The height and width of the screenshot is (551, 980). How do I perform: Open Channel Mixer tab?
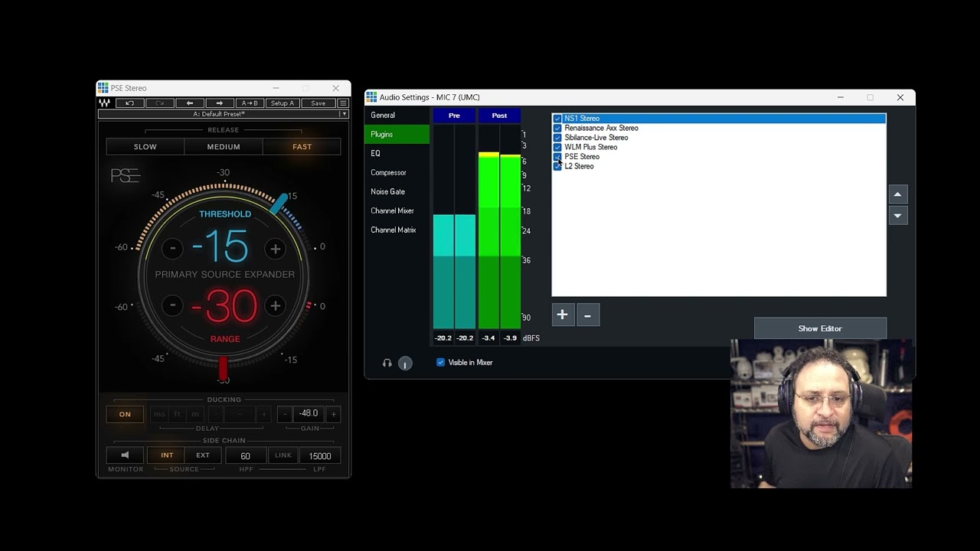[x=397, y=211]
